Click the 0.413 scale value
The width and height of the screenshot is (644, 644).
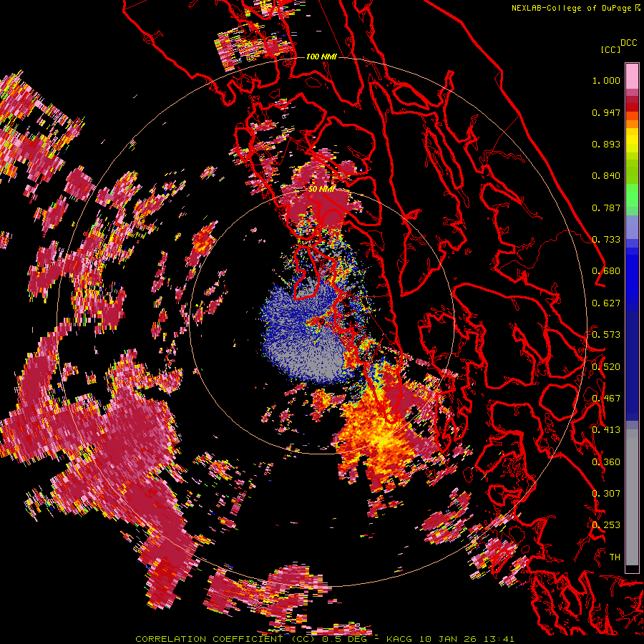point(606,430)
